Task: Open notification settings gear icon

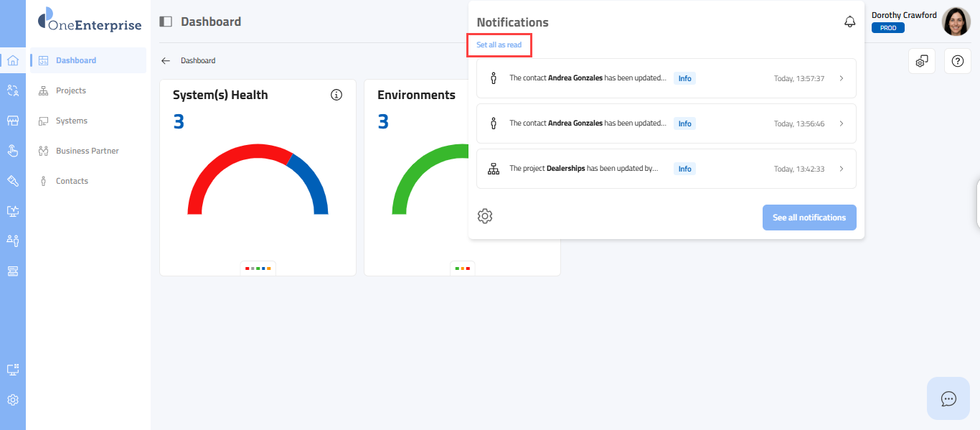Action: [x=485, y=216]
